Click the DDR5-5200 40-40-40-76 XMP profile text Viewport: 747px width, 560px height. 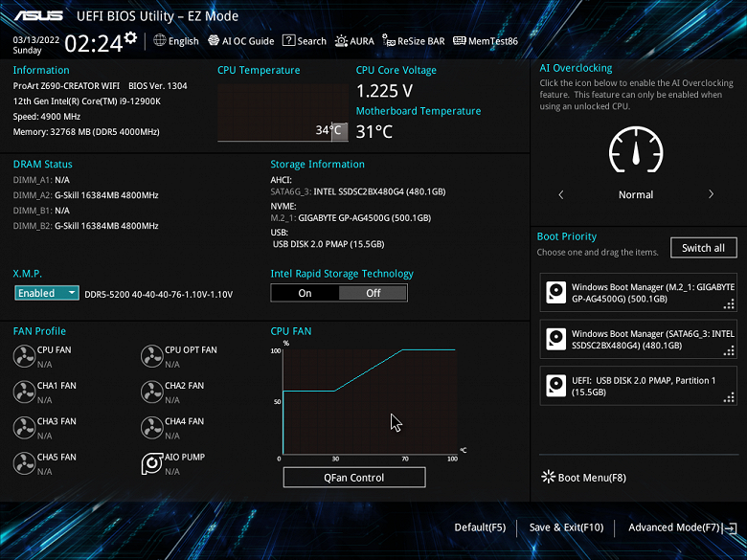[x=159, y=294]
